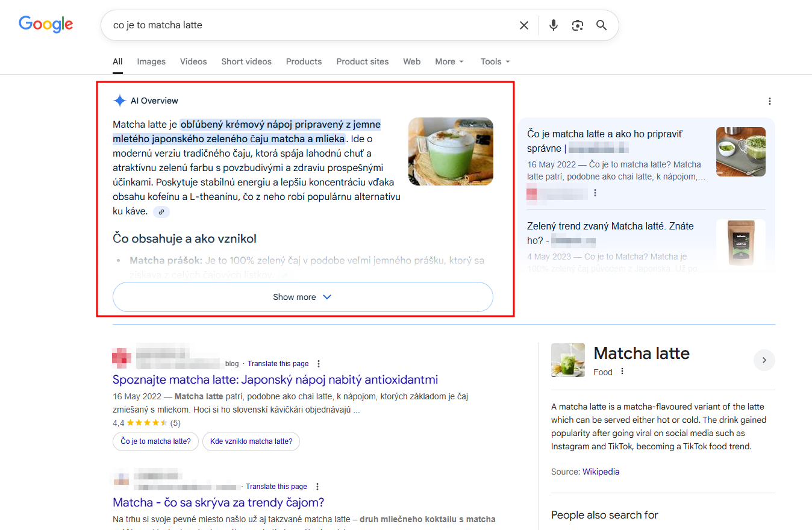The width and height of the screenshot is (812, 530).
Task: Open the Products tab
Action: pyautogui.click(x=304, y=61)
